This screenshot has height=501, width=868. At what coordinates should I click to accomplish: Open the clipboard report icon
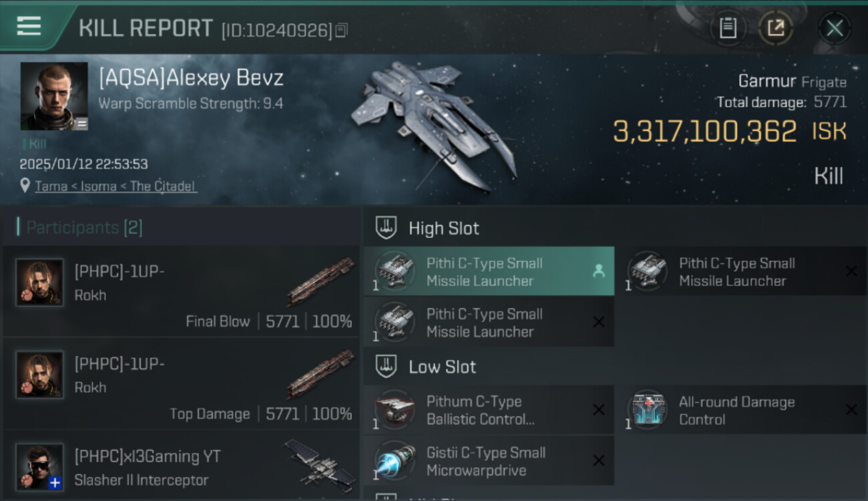tap(728, 28)
